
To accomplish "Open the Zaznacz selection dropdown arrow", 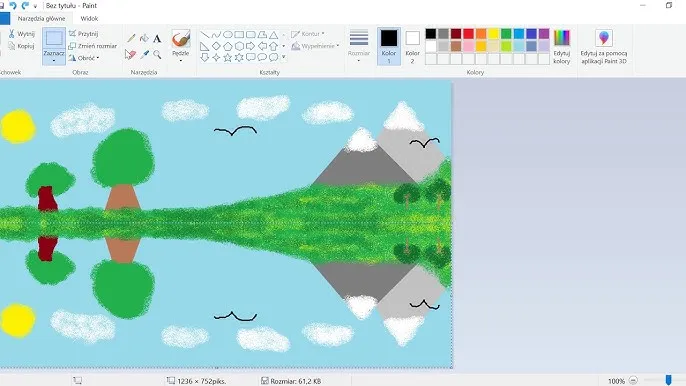I will pos(54,61).
